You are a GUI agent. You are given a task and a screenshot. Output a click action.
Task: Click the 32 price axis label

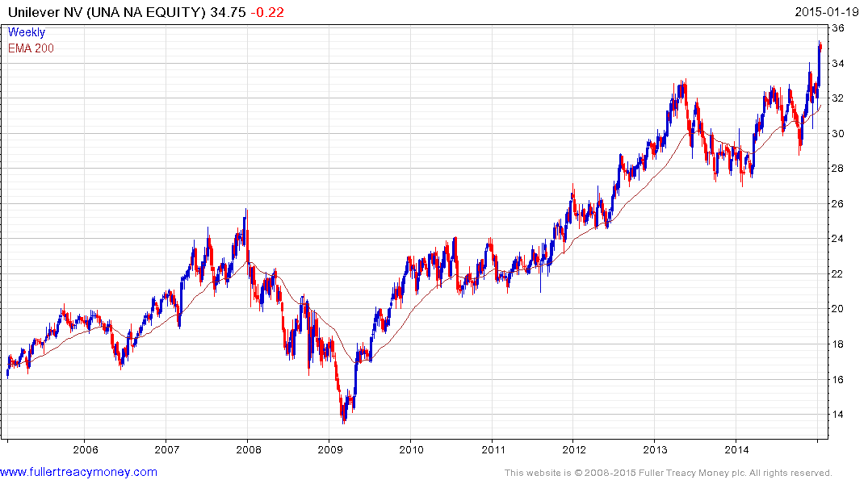click(x=838, y=98)
